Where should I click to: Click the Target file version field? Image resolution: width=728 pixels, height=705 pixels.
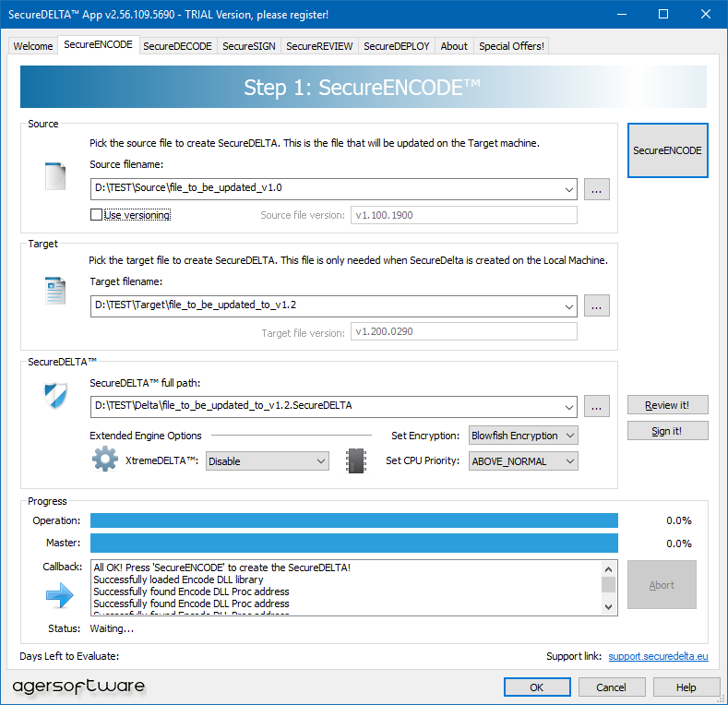tap(464, 331)
